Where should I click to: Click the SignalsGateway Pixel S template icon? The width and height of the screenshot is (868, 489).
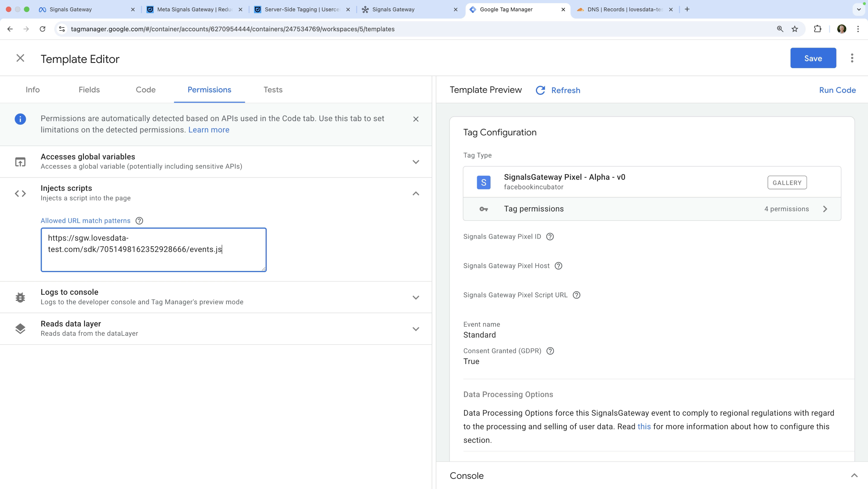pyautogui.click(x=484, y=182)
